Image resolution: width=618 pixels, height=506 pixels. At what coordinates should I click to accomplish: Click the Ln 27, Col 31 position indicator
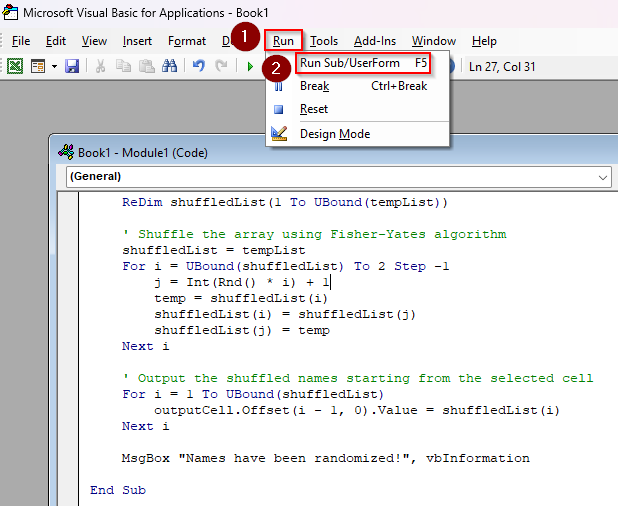coord(502,67)
